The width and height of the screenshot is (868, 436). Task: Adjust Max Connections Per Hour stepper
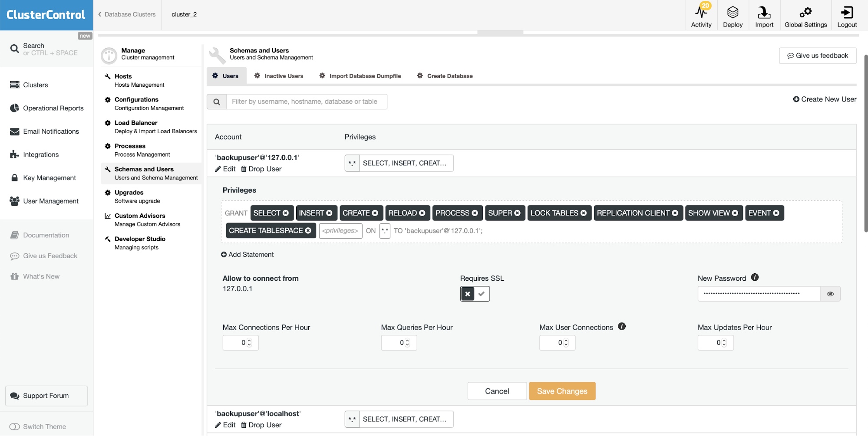point(249,343)
